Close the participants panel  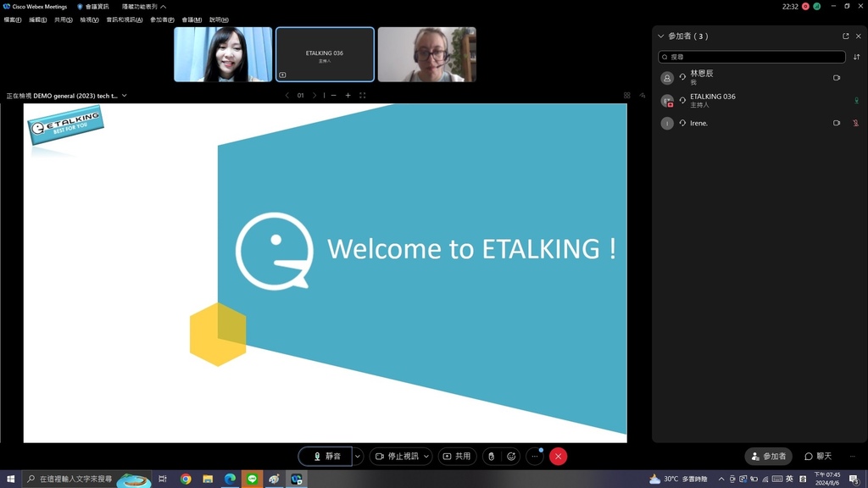(859, 36)
